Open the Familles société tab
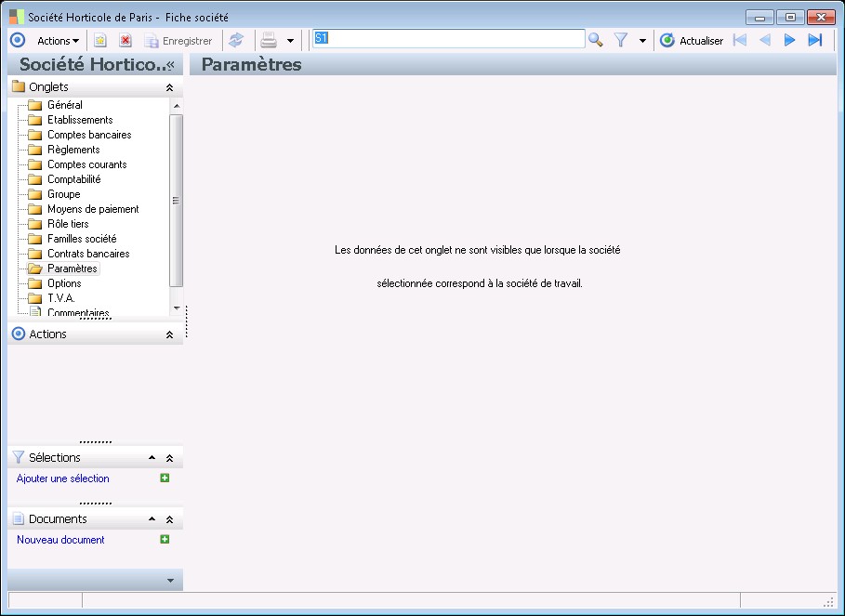This screenshot has width=845, height=616. [82, 239]
